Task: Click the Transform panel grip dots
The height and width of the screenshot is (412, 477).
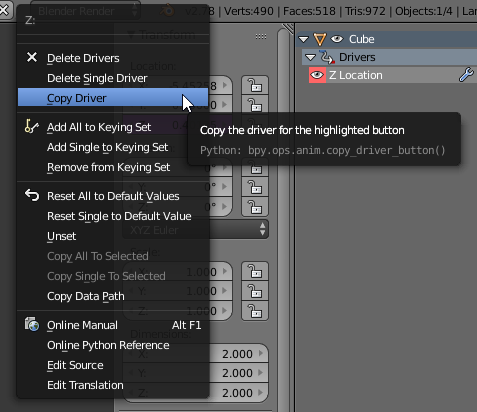Action: [261, 36]
